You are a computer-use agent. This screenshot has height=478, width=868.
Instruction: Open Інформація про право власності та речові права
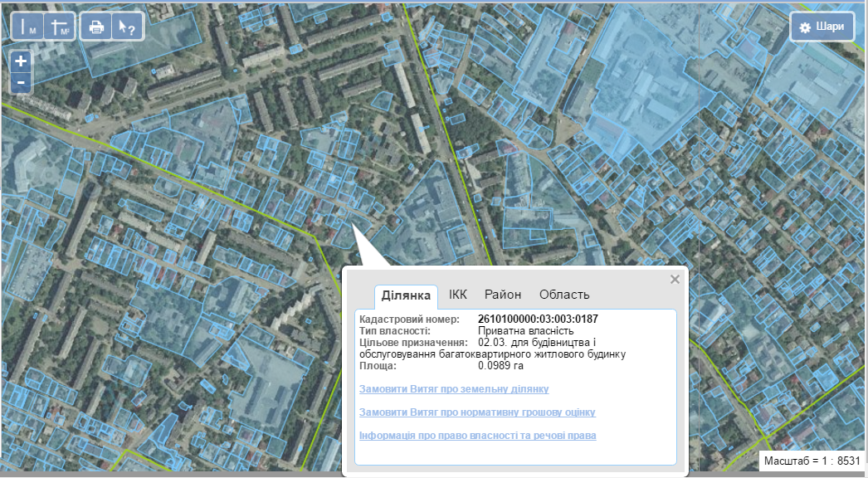(478, 436)
